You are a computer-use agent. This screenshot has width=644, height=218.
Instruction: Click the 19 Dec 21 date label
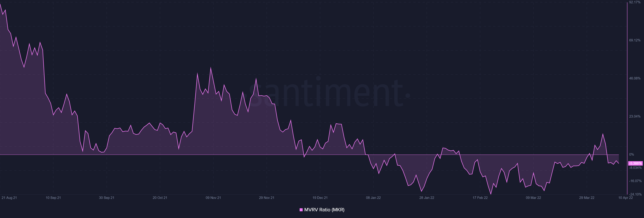tap(320, 198)
